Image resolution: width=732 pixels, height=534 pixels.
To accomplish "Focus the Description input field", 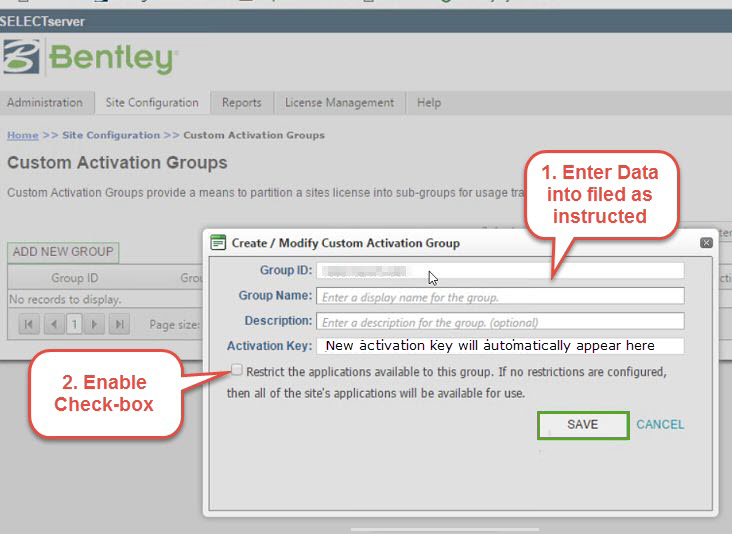I will [x=500, y=322].
